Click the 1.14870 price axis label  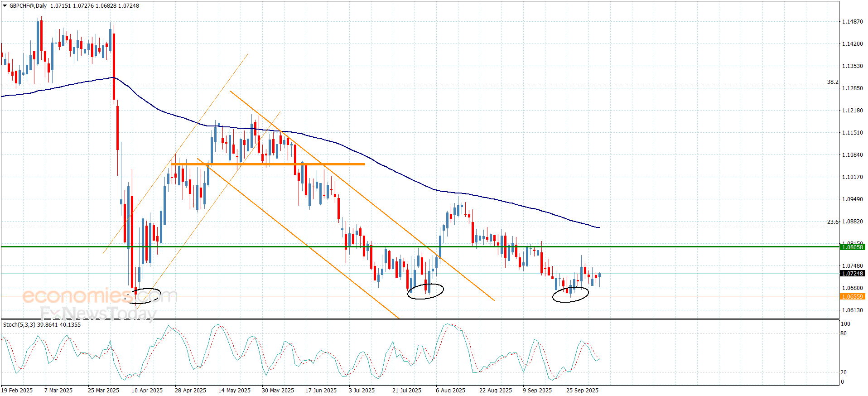[852, 22]
